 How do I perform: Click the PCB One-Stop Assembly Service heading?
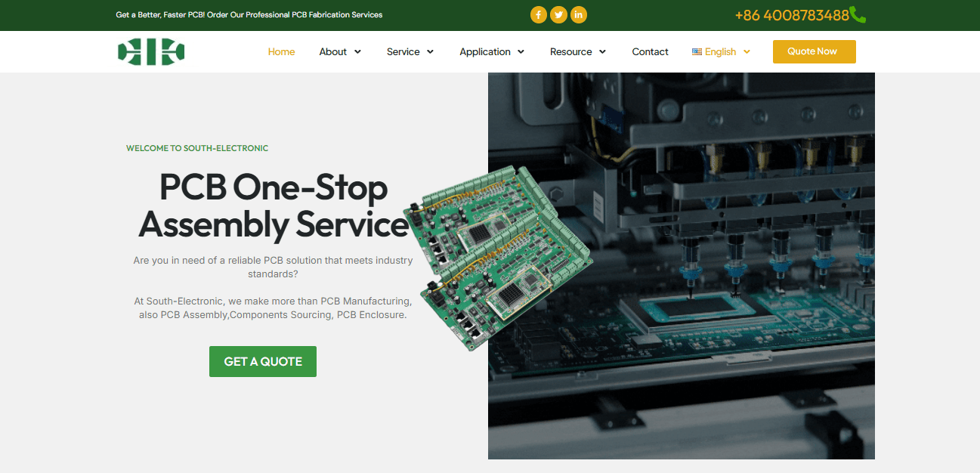pos(274,206)
